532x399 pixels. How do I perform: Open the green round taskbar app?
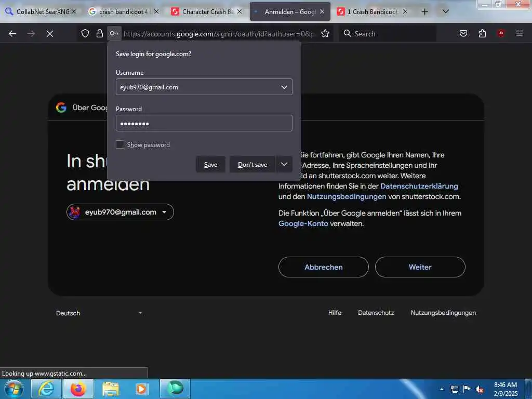click(175, 389)
